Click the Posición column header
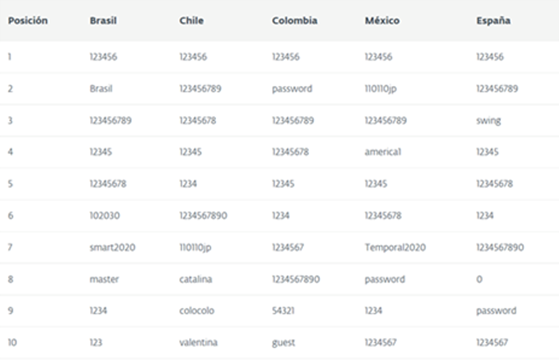559x360 pixels. (28, 21)
